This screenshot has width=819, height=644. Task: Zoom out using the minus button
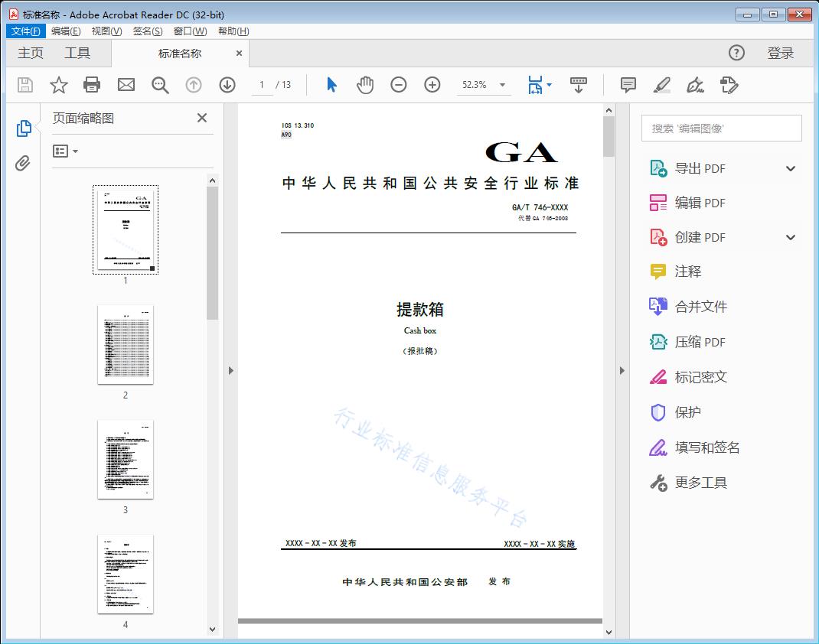pos(398,85)
